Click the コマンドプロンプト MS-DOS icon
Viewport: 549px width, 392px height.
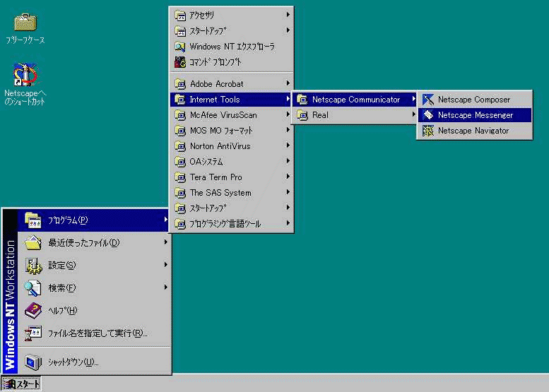click(180, 62)
